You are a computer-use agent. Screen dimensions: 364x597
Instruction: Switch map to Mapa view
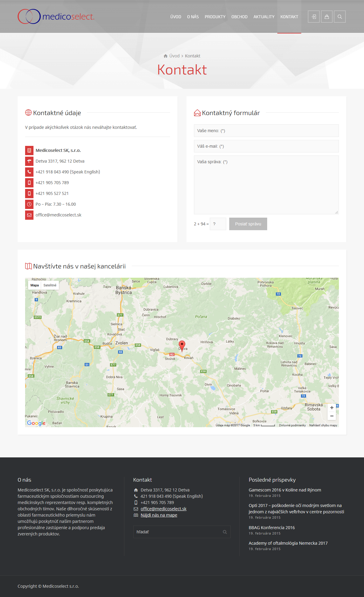pos(35,285)
